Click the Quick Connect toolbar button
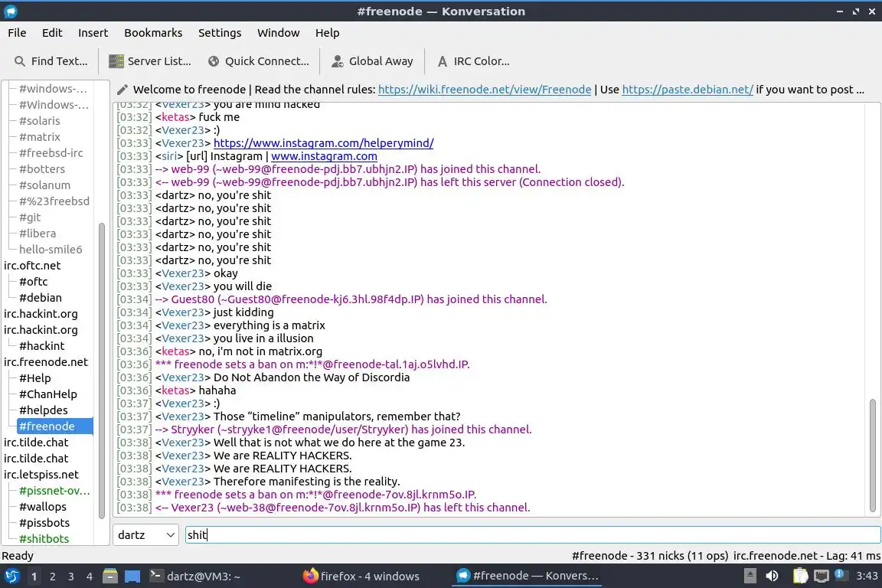Viewport: 882px width, 588px height. (x=258, y=61)
